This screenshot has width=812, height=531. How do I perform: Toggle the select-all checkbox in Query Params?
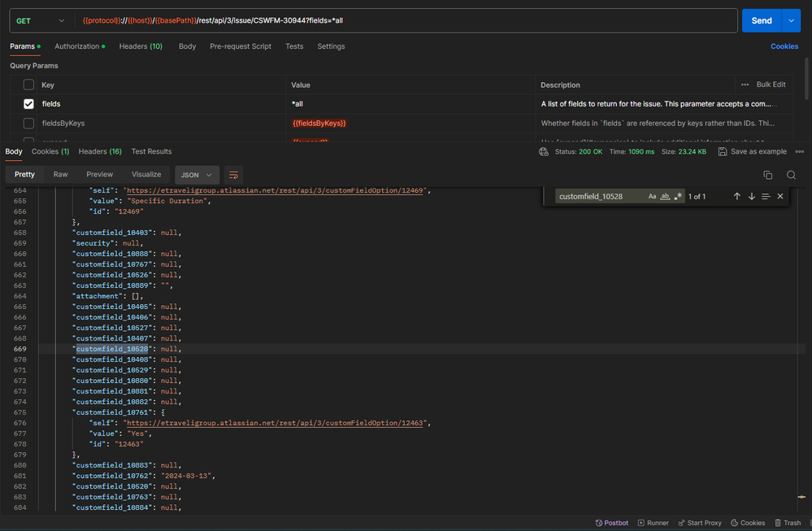[28, 85]
